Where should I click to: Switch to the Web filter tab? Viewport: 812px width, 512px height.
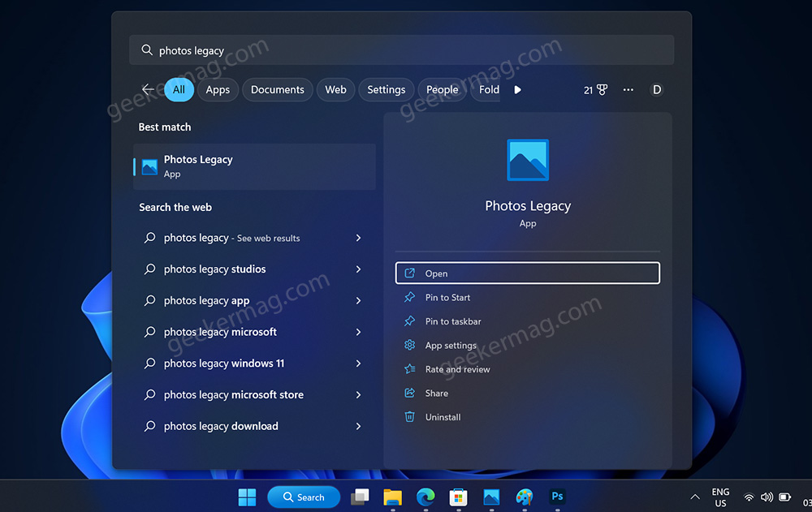click(x=335, y=89)
